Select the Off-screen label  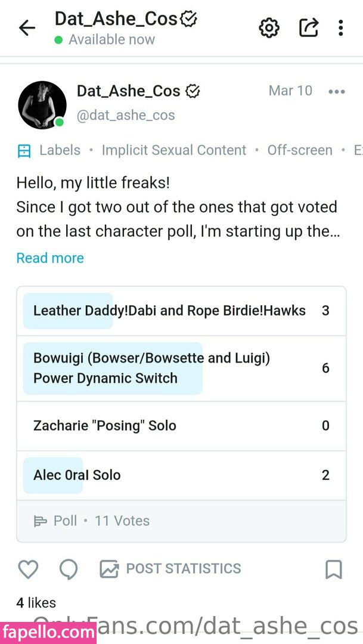(x=300, y=150)
